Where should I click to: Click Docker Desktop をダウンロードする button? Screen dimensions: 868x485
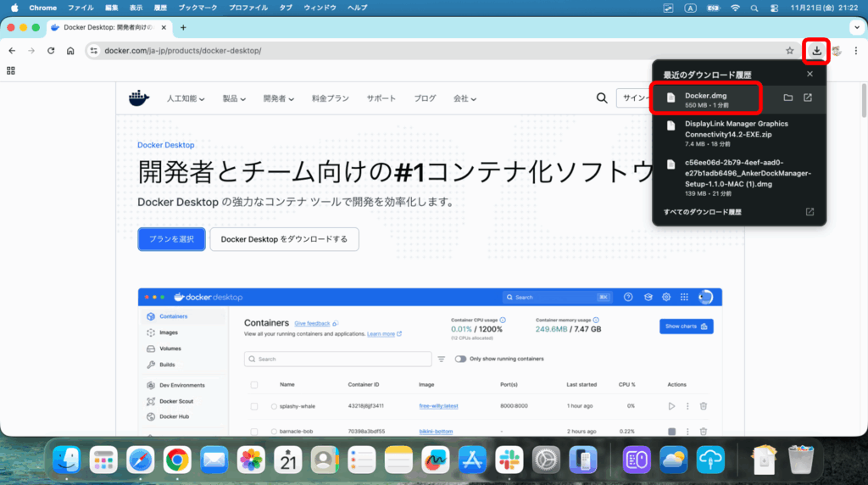tap(284, 239)
